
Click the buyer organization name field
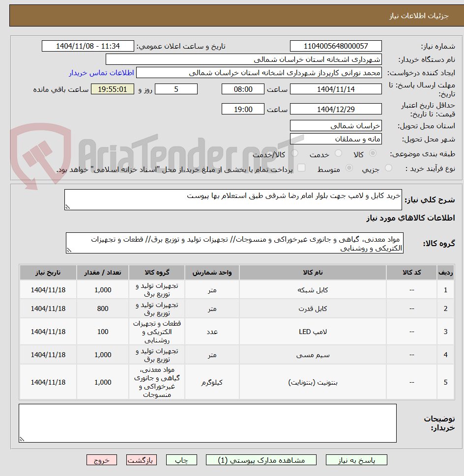point(243,59)
